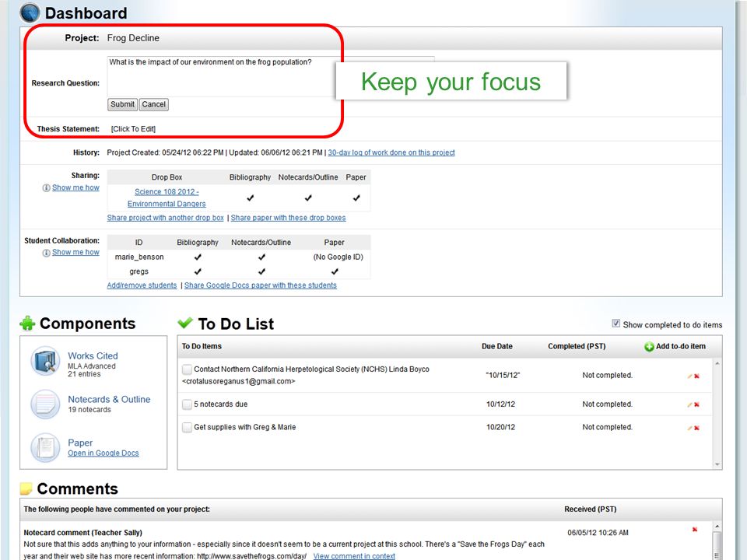747x560 pixels.
Task: Click Share paper with these drop boxes
Action: pyautogui.click(x=288, y=218)
